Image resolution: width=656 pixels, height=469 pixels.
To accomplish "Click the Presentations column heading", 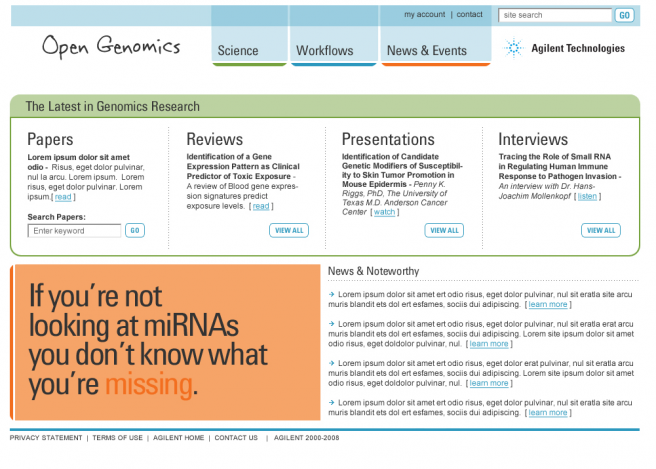I will (388, 139).
